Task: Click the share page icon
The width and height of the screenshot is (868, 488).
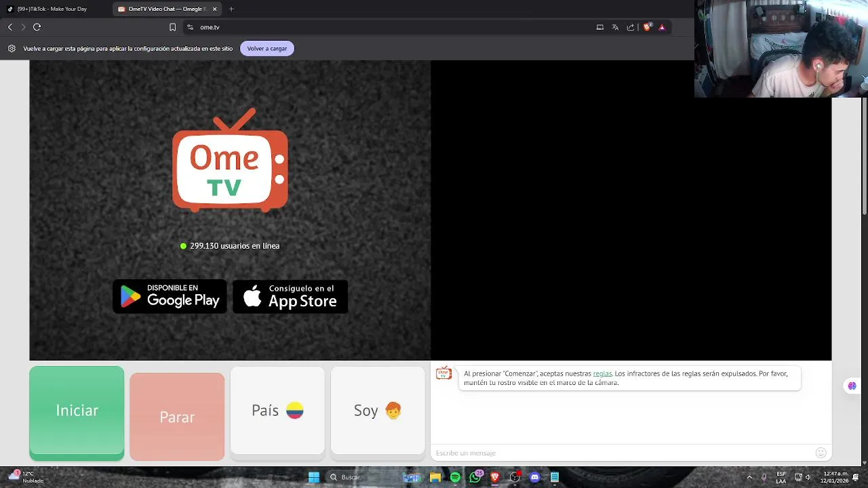Action: [631, 27]
